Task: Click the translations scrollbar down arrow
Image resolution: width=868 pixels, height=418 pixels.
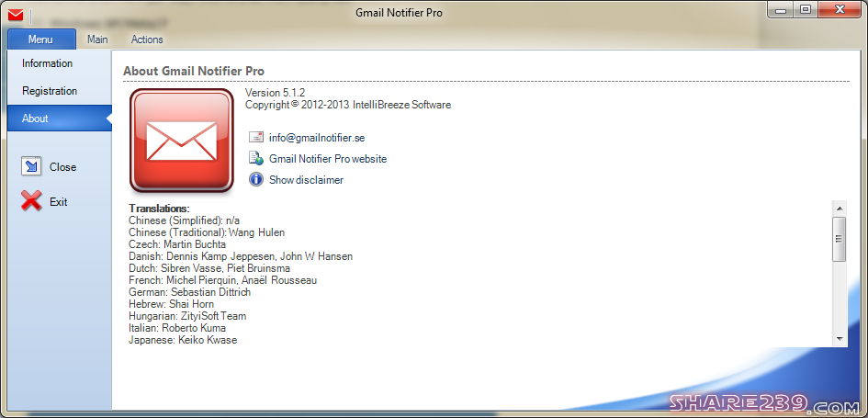Action: point(840,338)
